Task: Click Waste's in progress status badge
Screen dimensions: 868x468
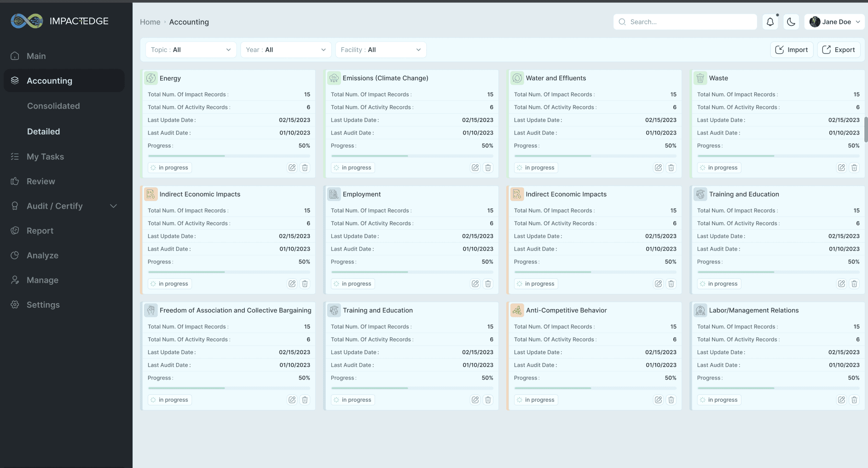Action: point(719,168)
